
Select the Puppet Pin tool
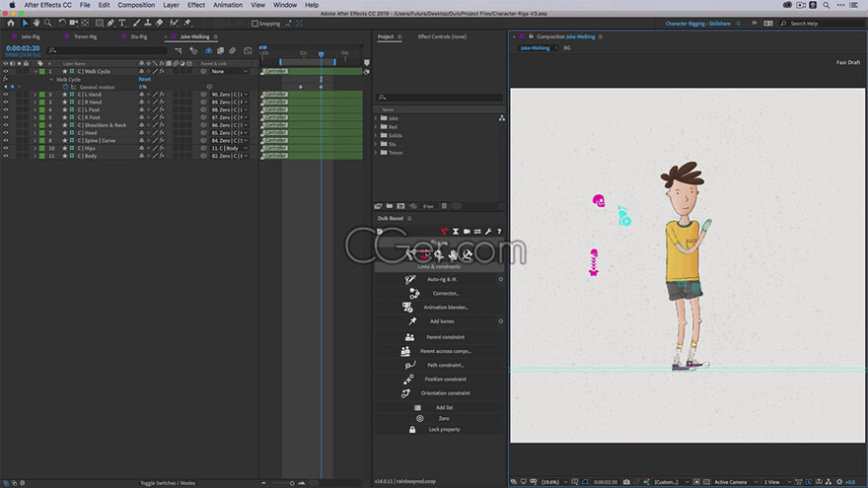pyautogui.click(x=187, y=24)
